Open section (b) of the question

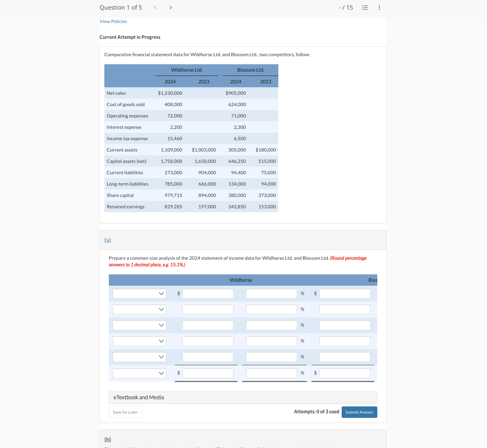click(x=108, y=440)
